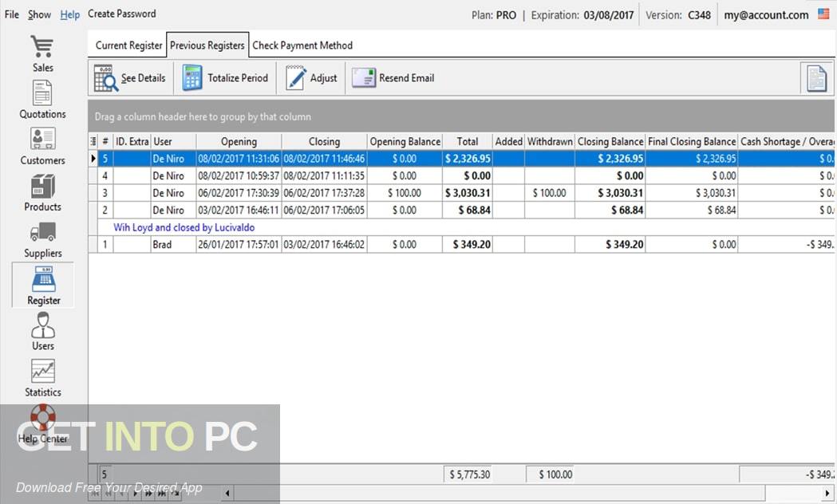The height and width of the screenshot is (504, 837).
Task: Open the Show menu
Action: tap(40, 14)
